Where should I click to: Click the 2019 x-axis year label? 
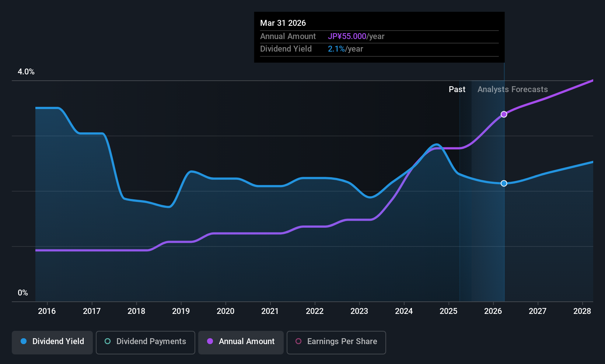coord(181,311)
